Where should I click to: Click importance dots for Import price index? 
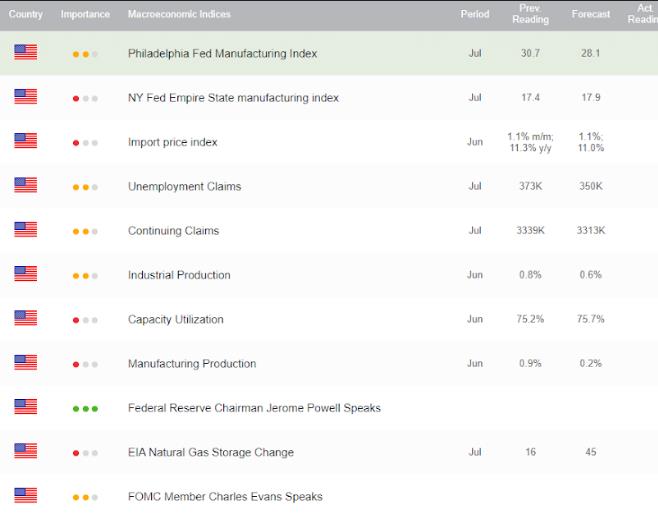85,143
